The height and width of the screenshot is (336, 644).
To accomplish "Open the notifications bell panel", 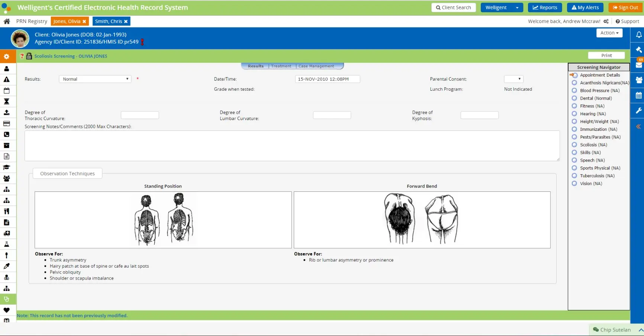I will pos(639,35).
